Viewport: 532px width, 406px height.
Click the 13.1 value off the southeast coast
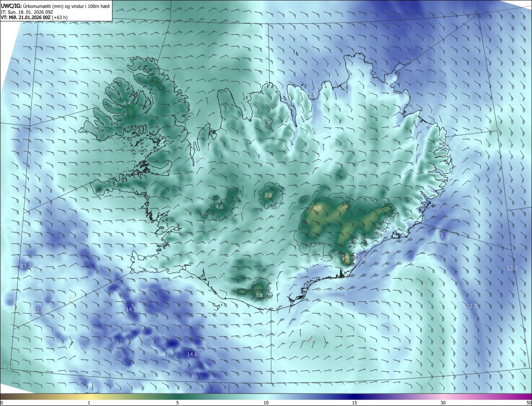click(443, 236)
